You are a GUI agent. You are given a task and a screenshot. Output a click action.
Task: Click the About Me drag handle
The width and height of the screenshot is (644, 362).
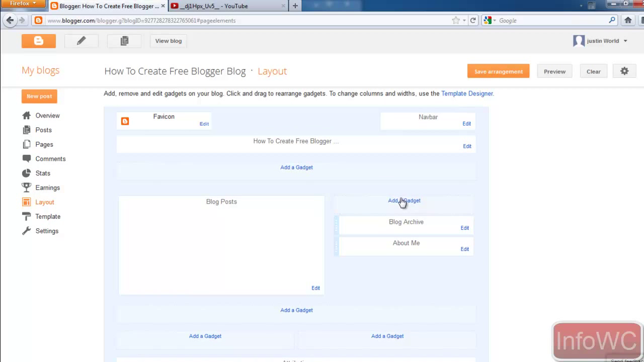[336, 246]
